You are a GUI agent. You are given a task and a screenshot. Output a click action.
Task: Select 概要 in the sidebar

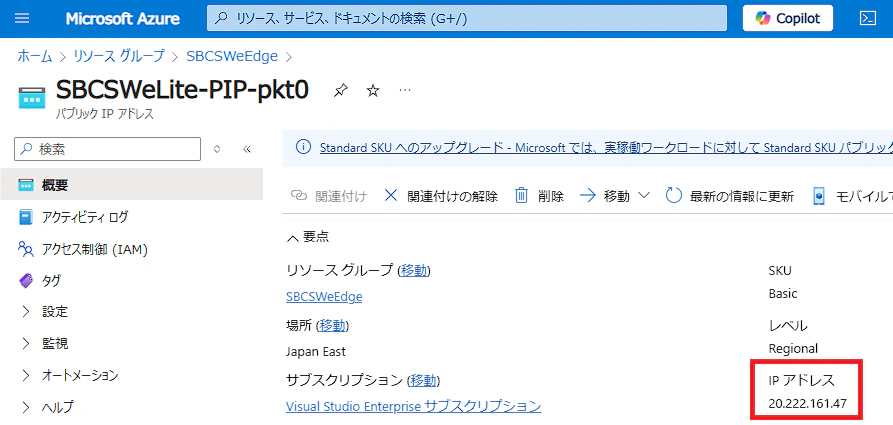(x=132, y=185)
